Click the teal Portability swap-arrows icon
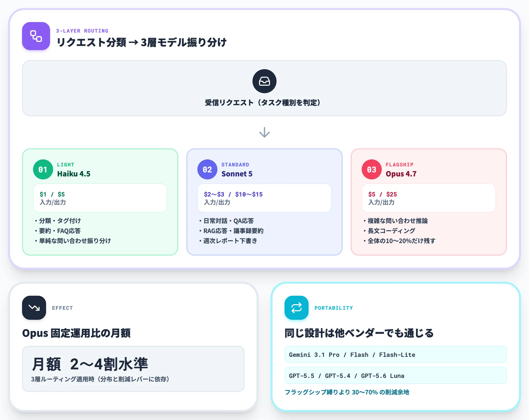529x420 pixels. pyautogui.click(x=297, y=308)
